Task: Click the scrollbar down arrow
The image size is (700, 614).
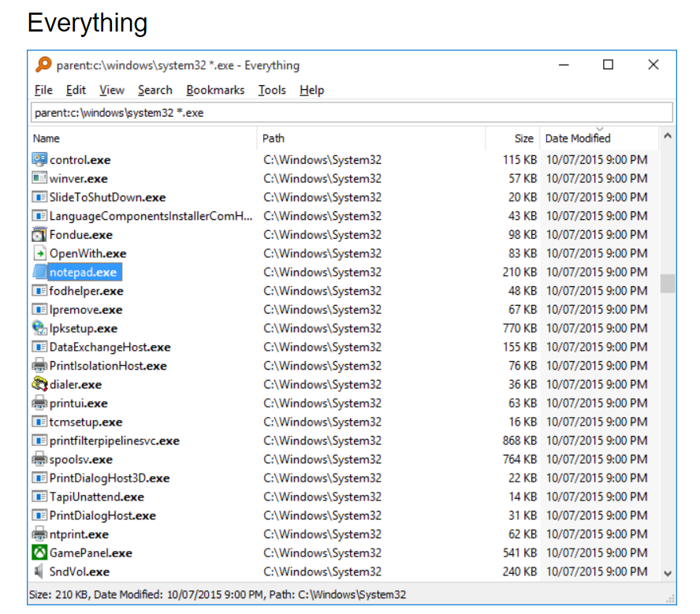Action: [x=668, y=574]
